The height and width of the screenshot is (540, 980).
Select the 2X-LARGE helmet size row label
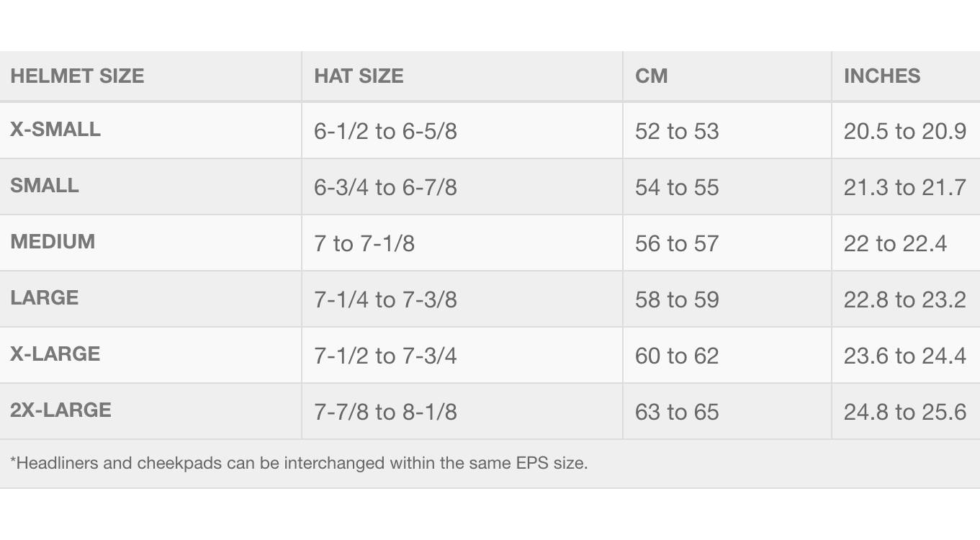(60, 410)
